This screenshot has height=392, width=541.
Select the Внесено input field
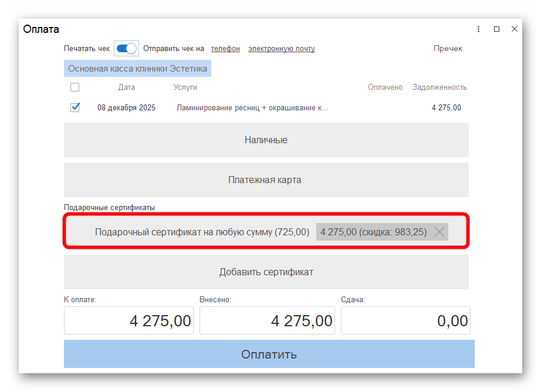click(267, 320)
